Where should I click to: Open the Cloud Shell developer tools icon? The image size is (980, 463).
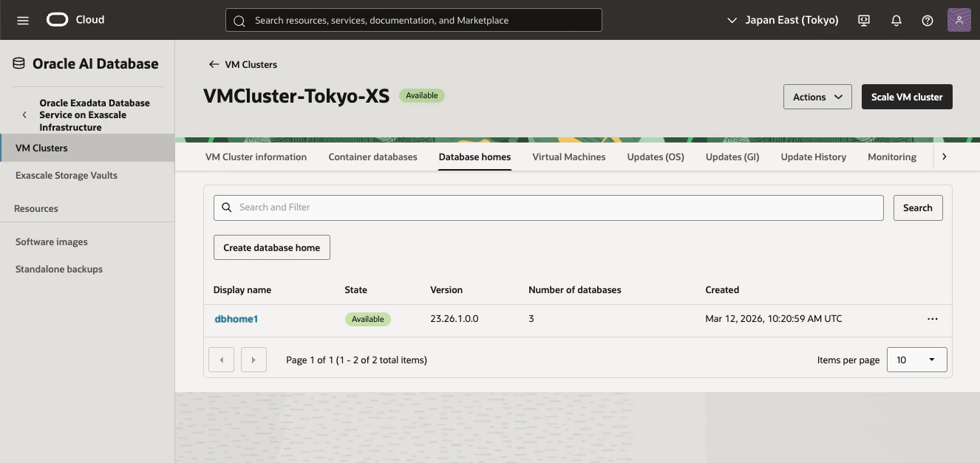click(864, 21)
